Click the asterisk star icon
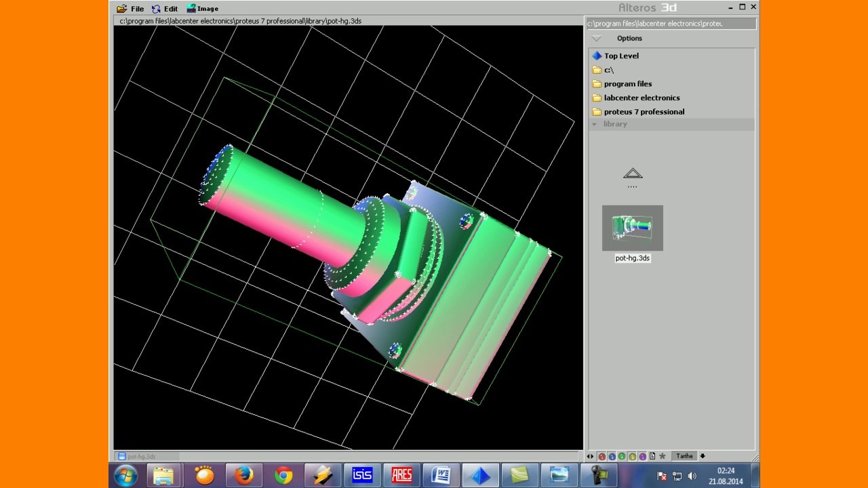Screen dimensions: 868x488 click(663, 456)
